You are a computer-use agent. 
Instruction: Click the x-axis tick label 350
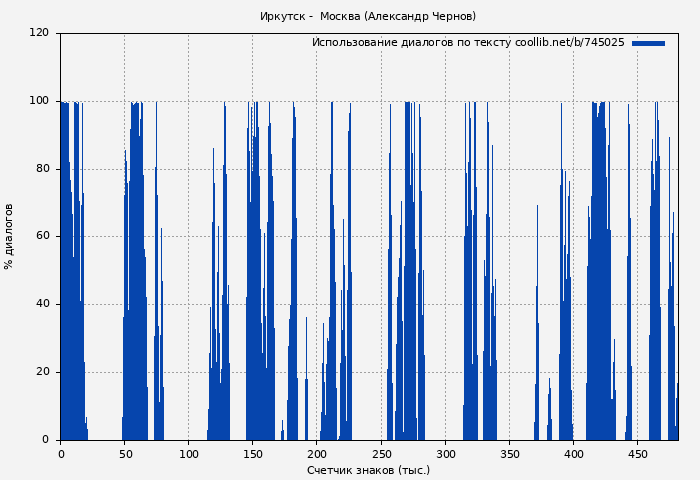(x=509, y=454)
